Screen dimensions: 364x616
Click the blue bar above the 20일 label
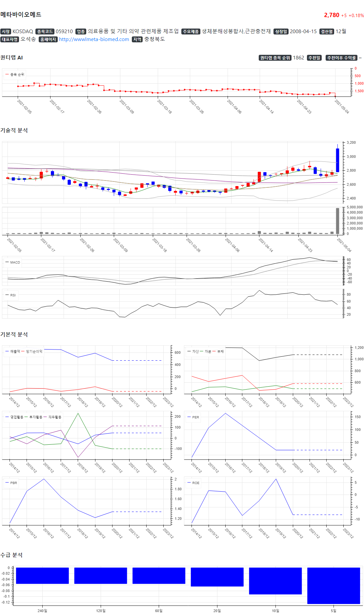click(x=217, y=577)
